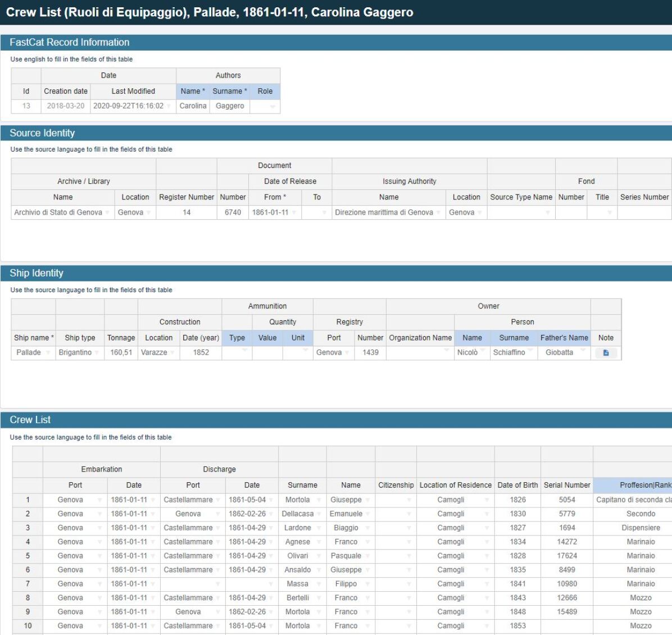Click the Tonnage value 160,51

pyautogui.click(x=121, y=352)
